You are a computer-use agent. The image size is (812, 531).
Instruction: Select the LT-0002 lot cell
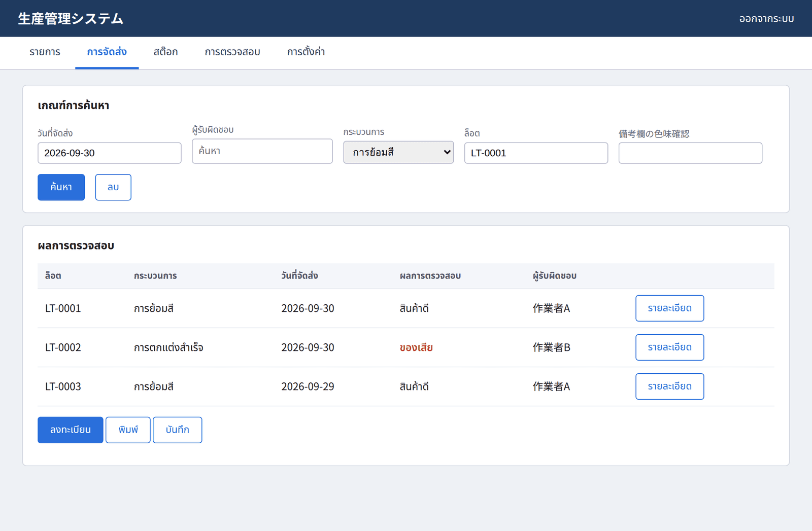pyautogui.click(x=63, y=347)
